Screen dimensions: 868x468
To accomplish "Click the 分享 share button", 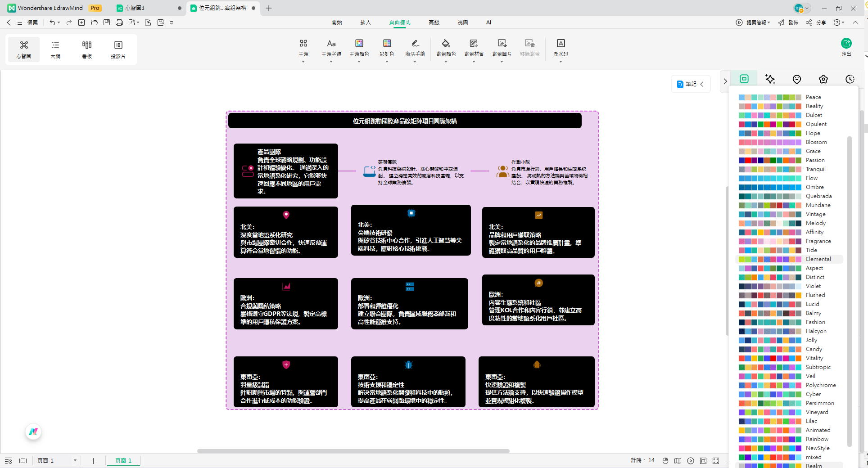I will [x=816, y=22].
